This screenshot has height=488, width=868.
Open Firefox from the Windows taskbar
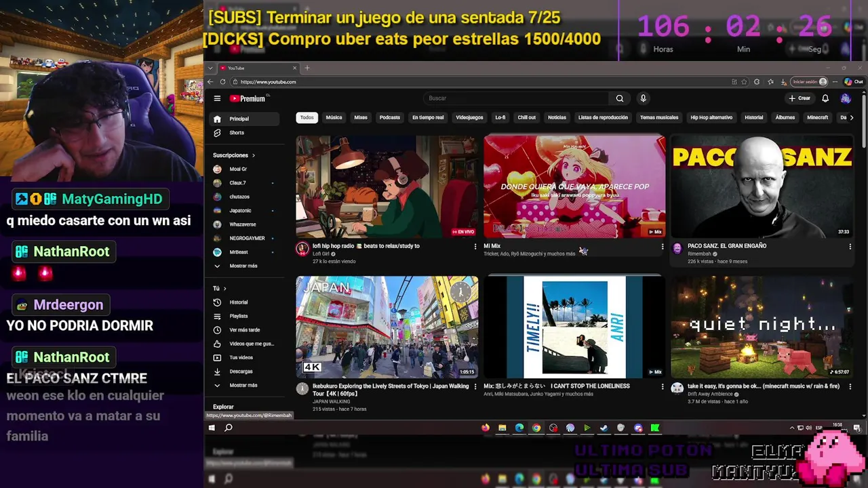point(485,428)
